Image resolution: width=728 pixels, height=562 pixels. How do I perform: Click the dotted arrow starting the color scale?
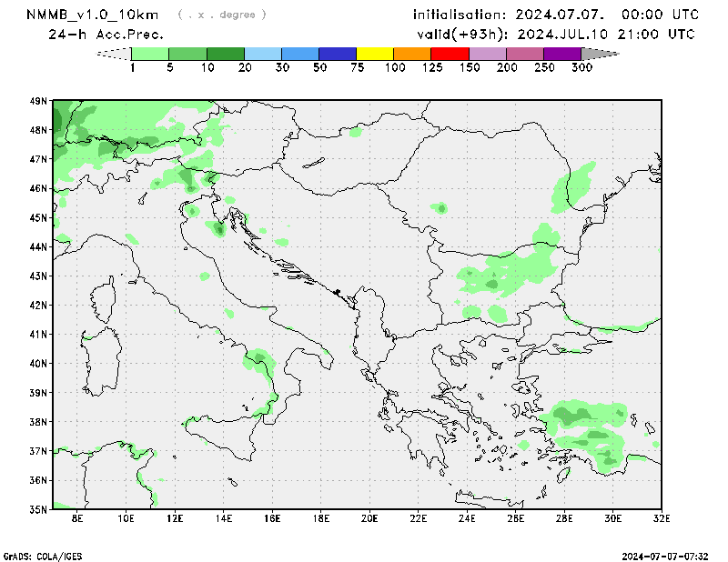pos(114,54)
